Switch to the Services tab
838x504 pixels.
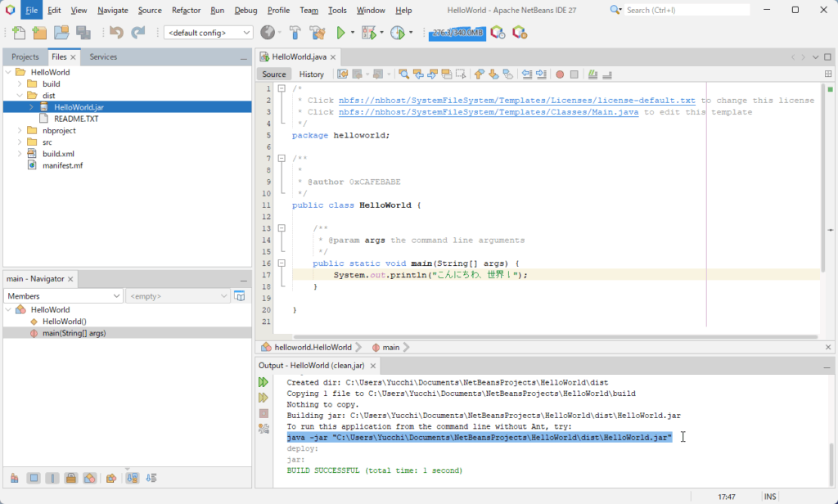pos(103,57)
